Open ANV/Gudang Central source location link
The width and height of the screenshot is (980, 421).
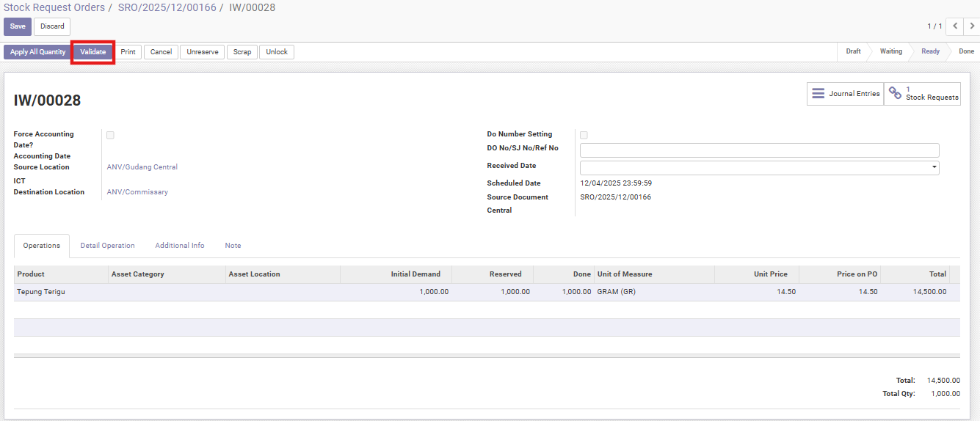(142, 167)
